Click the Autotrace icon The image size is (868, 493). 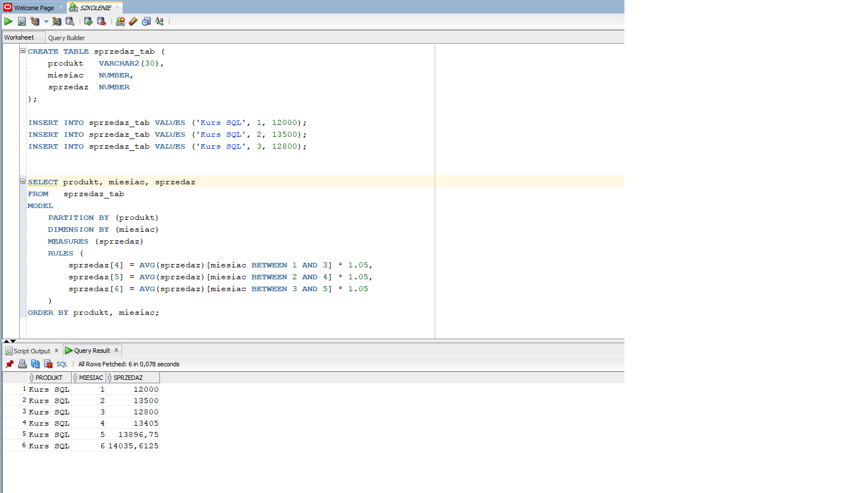[x=57, y=21]
